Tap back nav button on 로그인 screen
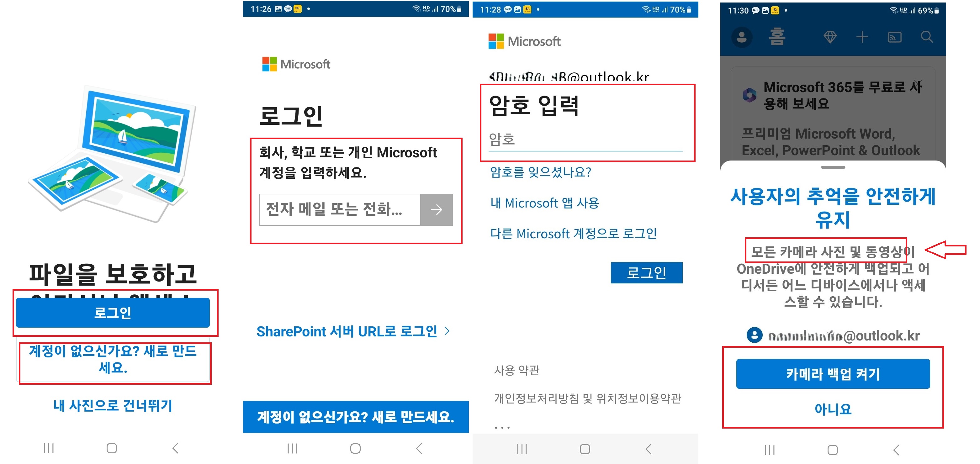The height and width of the screenshot is (464, 980). click(419, 448)
